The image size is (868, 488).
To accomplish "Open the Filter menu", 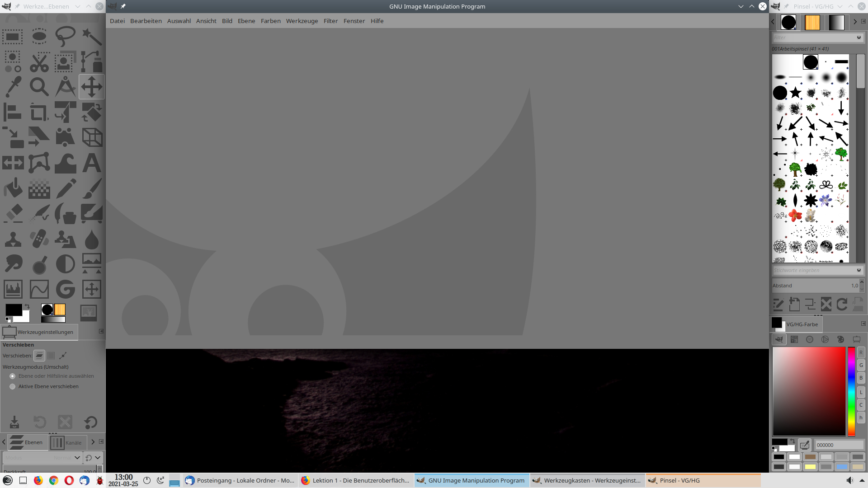I will pyautogui.click(x=330, y=21).
